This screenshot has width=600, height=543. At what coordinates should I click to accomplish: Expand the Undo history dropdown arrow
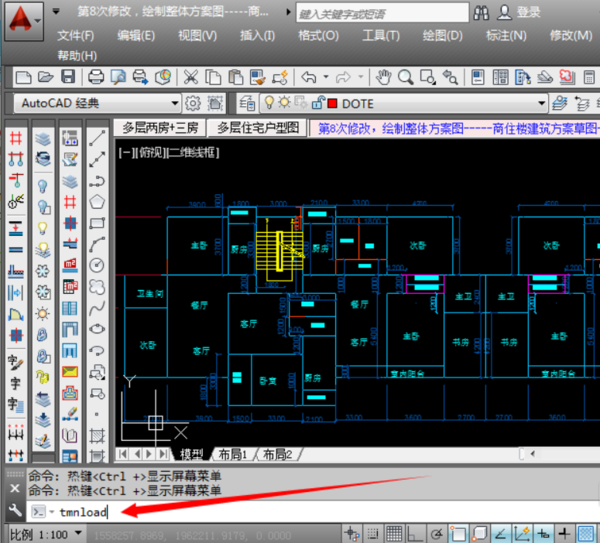[326, 77]
